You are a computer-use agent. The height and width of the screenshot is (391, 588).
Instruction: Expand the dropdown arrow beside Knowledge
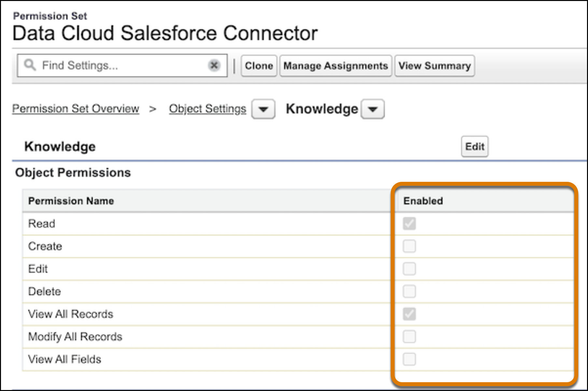click(x=373, y=109)
